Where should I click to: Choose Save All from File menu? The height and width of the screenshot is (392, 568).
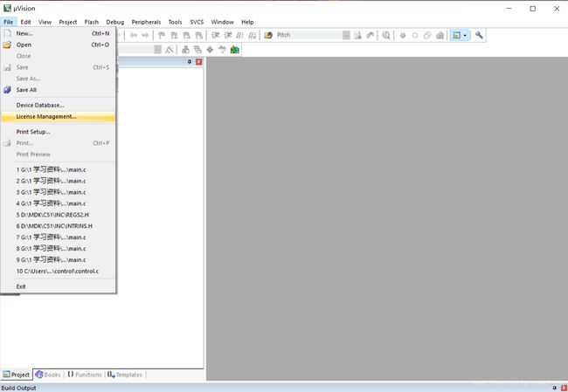pos(59,90)
